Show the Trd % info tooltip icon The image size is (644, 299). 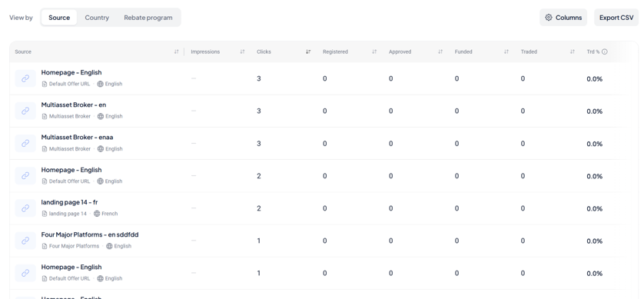coord(605,51)
